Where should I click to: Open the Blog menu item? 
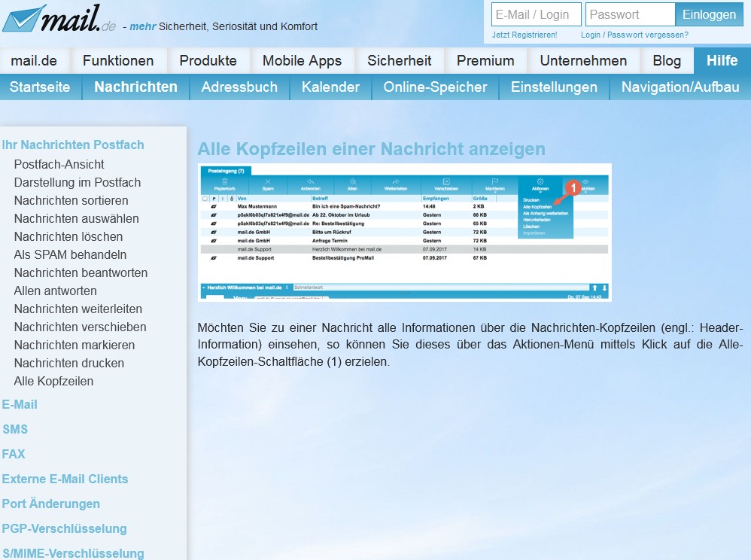click(x=667, y=60)
